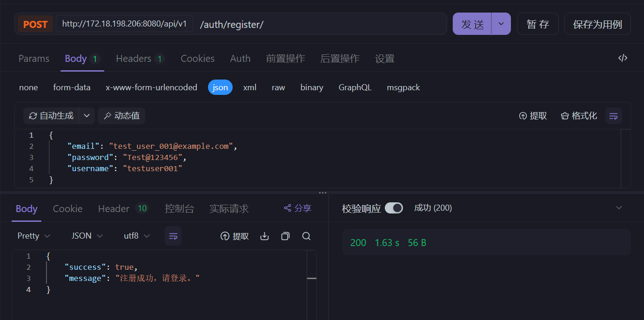Click the 200 status code
The width and height of the screenshot is (644, 320).
[358, 243]
